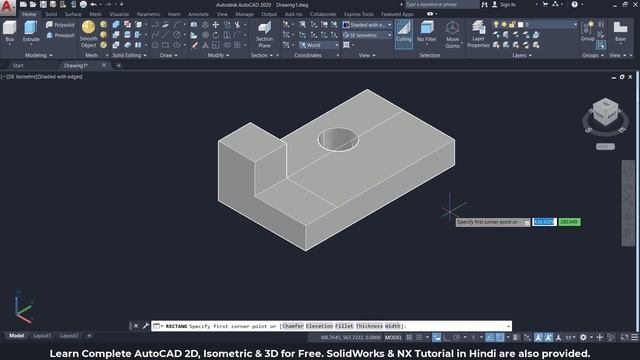Open the SE Isometric view dropdown

point(367,36)
